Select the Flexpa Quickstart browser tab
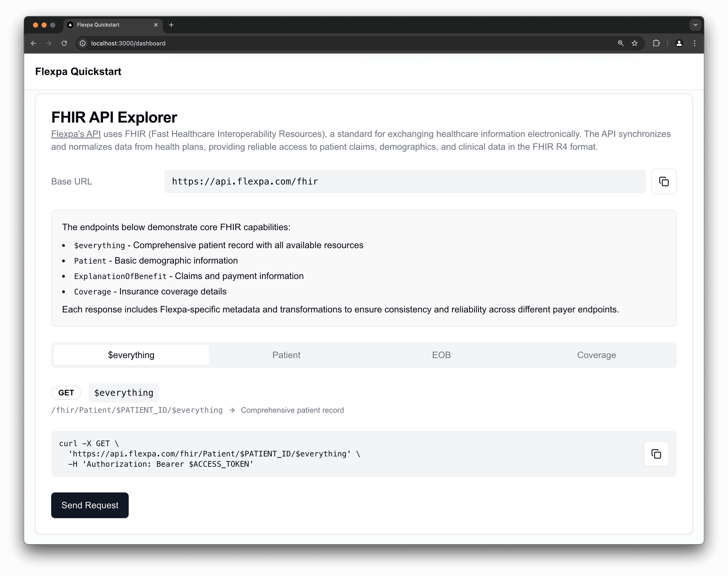Image resolution: width=728 pixels, height=576 pixels. [x=113, y=25]
